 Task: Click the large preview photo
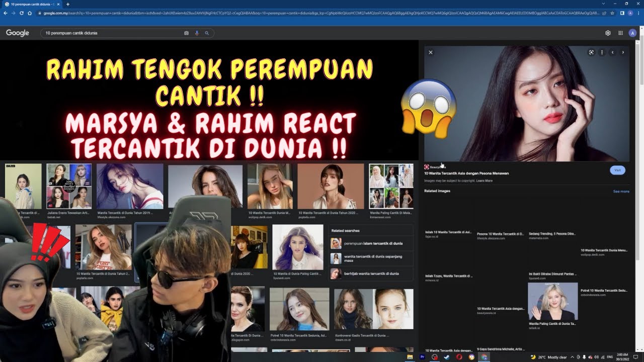click(x=527, y=104)
